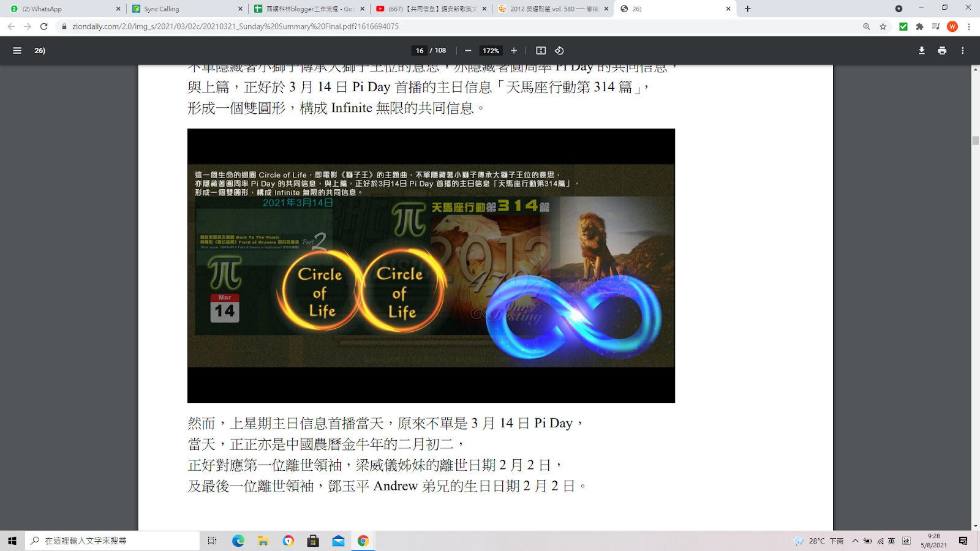
Task: Open the PDF viewer more actions menu
Action: click(x=962, y=51)
